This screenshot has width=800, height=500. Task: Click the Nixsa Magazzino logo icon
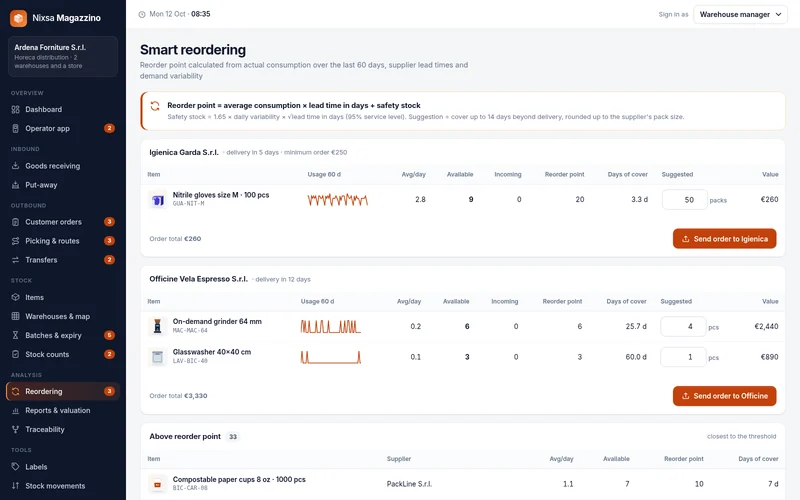point(18,18)
